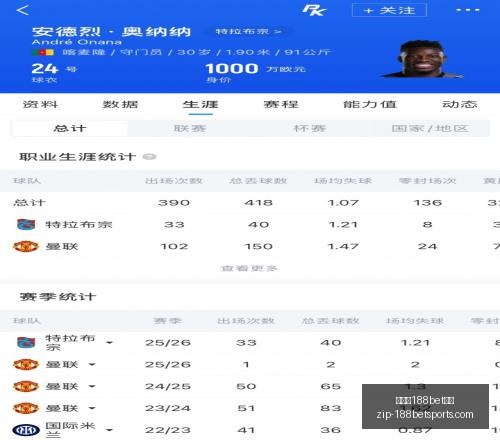Open the 动态 tab
The height and width of the screenshot is (440, 500).
click(x=460, y=104)
